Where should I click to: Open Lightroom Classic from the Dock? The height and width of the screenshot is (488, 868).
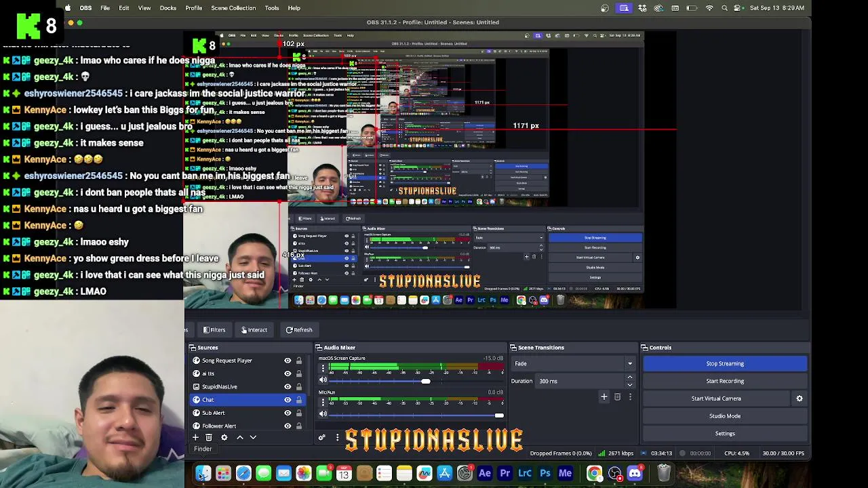pyautogui.click(x=525, y=473)
